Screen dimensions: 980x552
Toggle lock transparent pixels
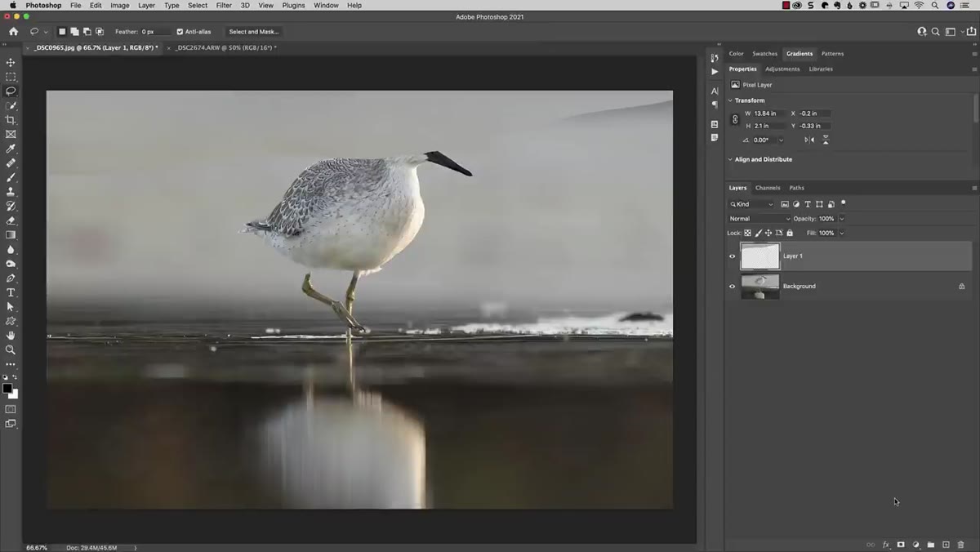[x=747, y=233]
